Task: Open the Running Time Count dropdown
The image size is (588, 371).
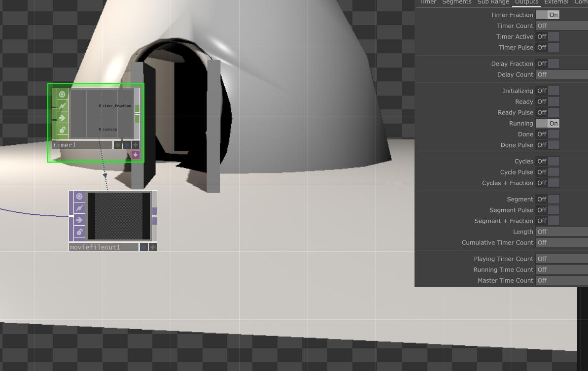Action: (562, 270)
